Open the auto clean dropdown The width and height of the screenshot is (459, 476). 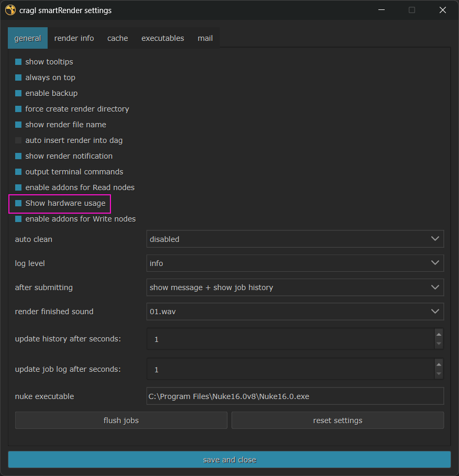295,239
